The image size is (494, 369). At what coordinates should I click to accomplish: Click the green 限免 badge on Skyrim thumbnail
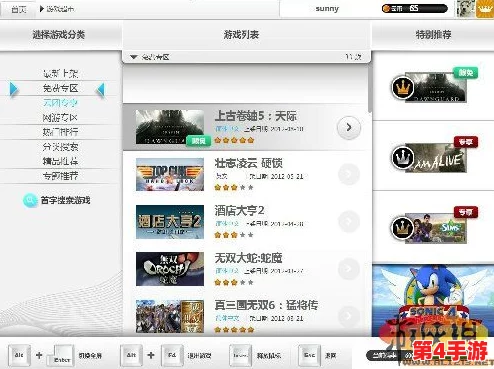pos(198,141)
